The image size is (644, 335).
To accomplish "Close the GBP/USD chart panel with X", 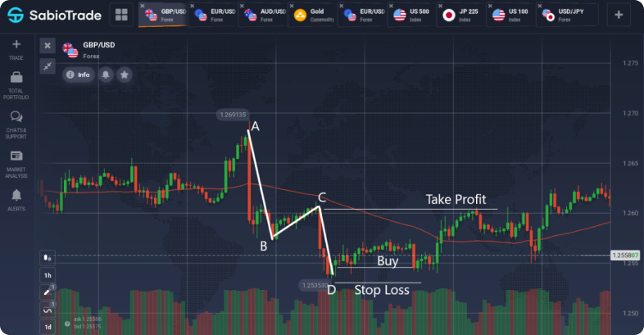I will (48, 46).
